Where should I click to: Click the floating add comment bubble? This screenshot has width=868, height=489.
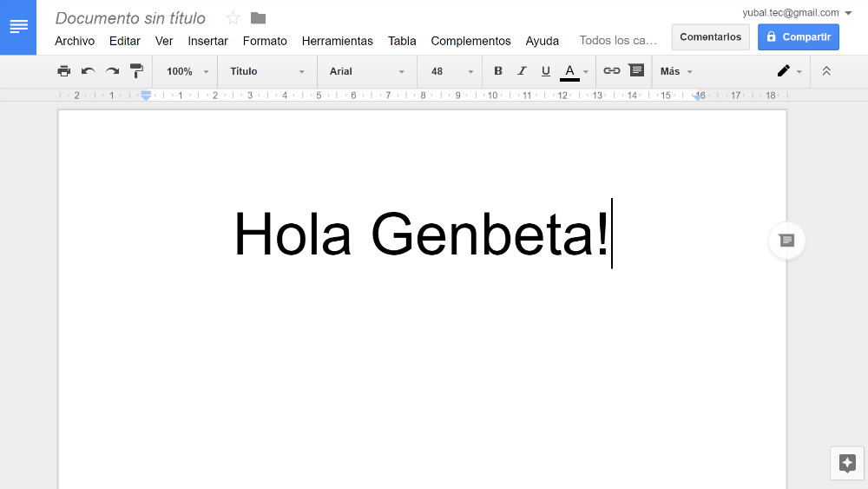786,241
